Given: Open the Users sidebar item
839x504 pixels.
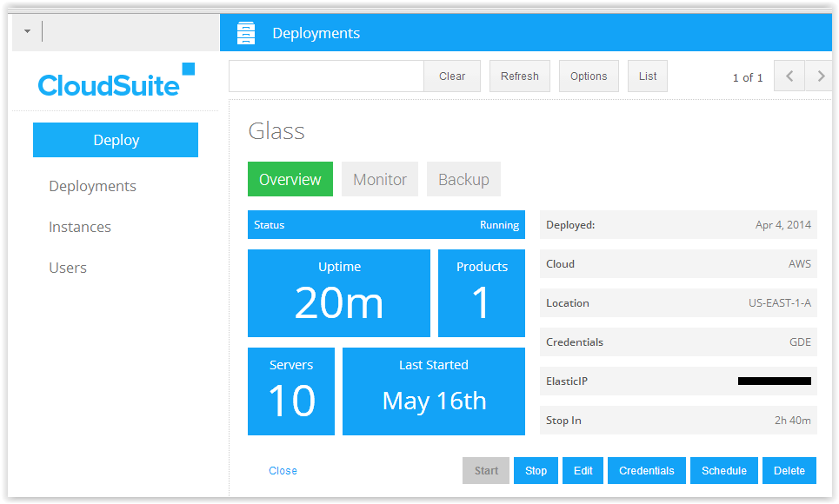Looking at the screenshot, I should (68, 268).
